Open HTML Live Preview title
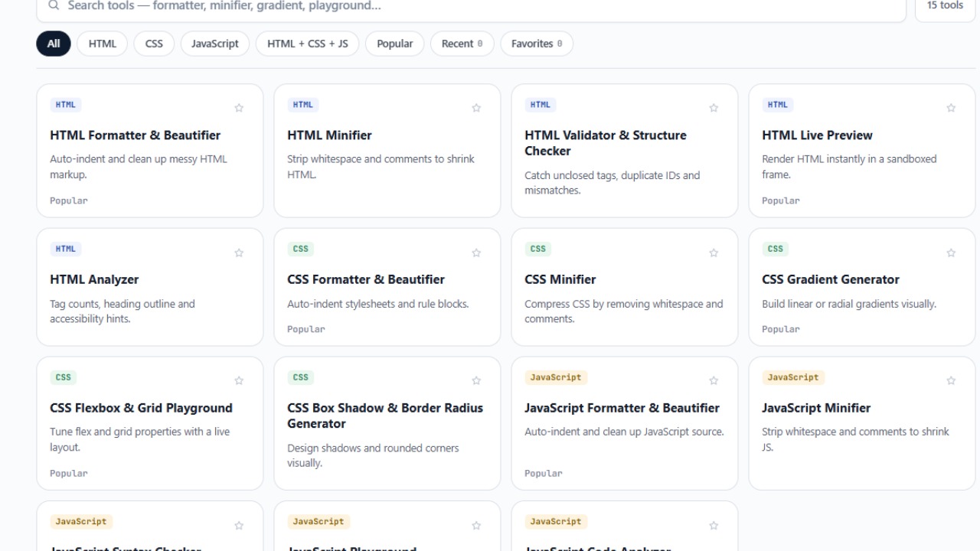Viewport: 980px width, 551px height. (x=818, y=135)
